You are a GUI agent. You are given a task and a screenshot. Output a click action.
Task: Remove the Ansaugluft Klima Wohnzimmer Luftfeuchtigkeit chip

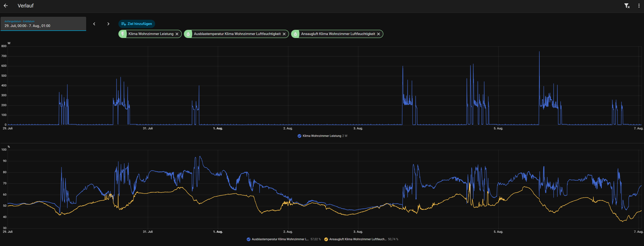tap(378, 34)
